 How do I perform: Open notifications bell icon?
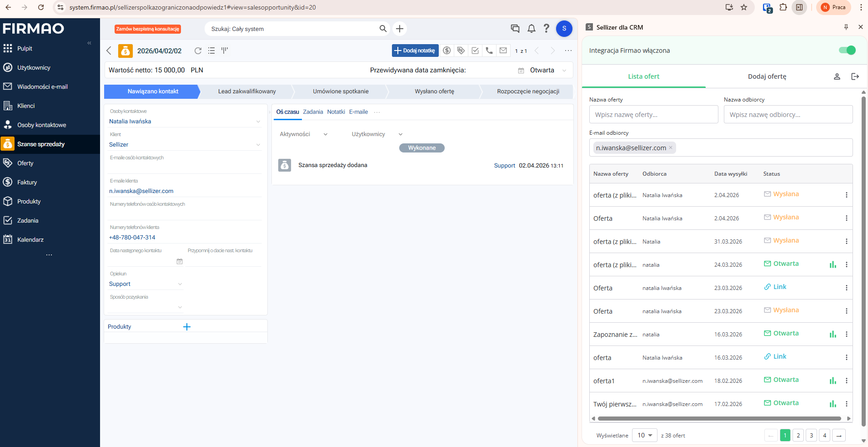coord(531,29)
